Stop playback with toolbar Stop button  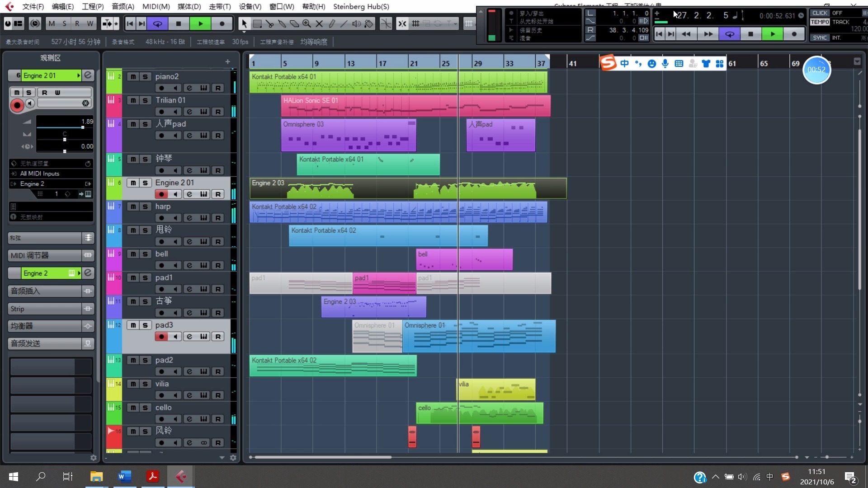pyautogui.click(x=179, y=24)
